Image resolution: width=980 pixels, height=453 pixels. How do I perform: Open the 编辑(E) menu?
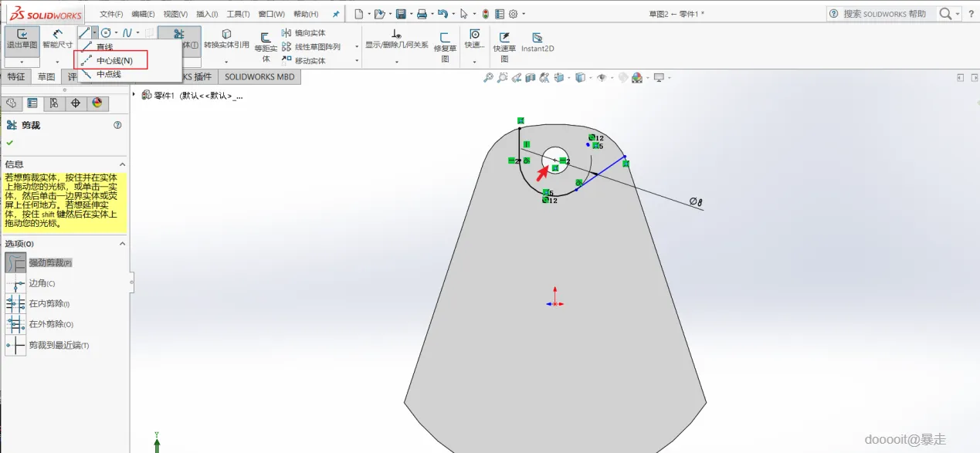click(x=144, y=14)
